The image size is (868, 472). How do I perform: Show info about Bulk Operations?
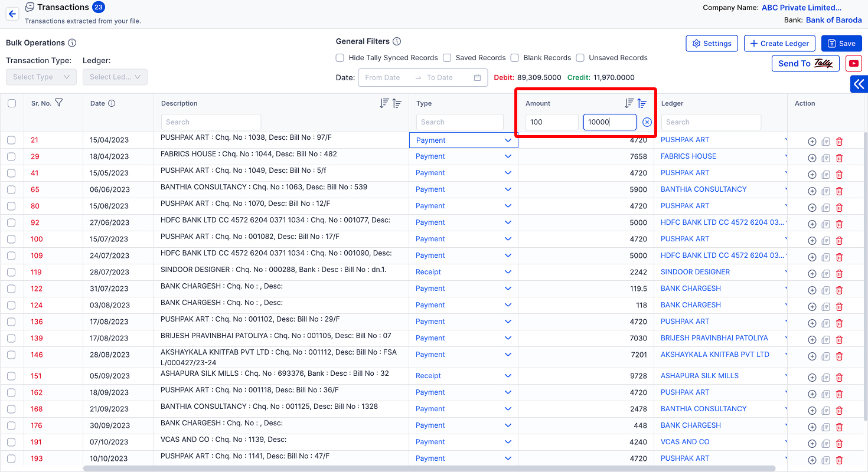(72, 43)
